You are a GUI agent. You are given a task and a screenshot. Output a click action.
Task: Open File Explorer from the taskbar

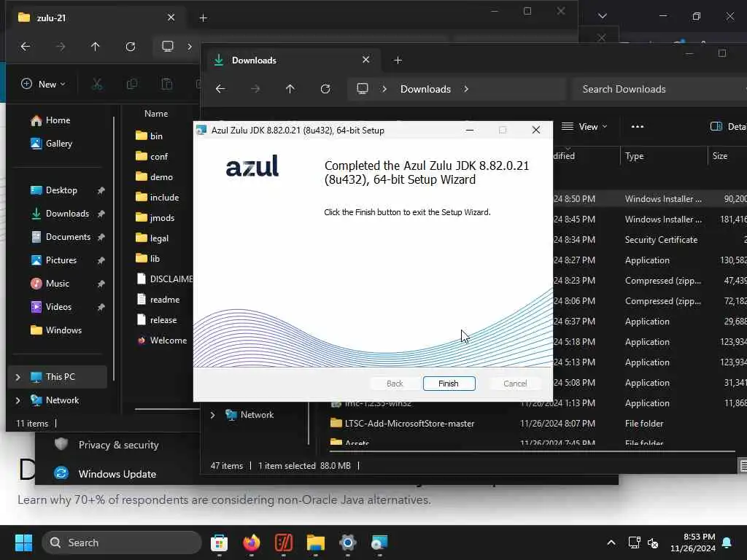point(315,542)
